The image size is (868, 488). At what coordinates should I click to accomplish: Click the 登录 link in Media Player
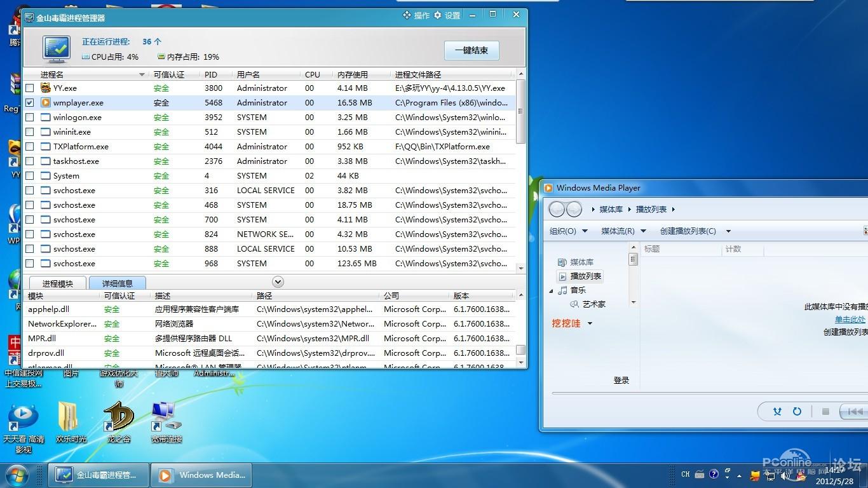(x=621, y=381)
